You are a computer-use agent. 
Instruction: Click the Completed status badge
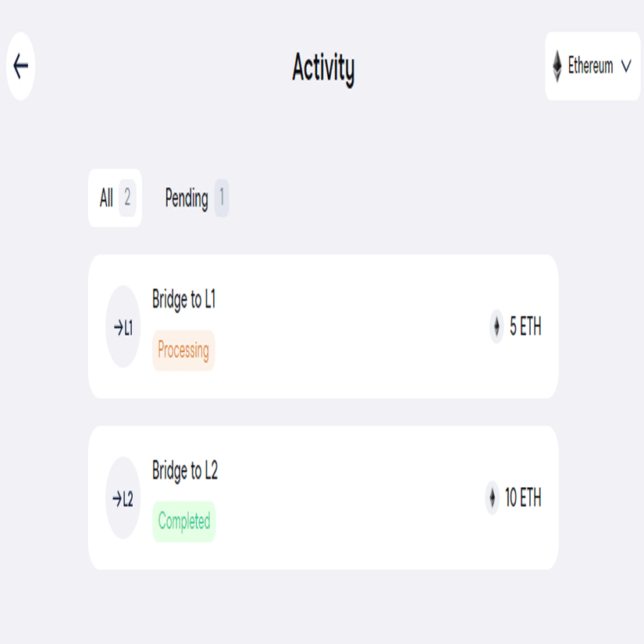184,521
